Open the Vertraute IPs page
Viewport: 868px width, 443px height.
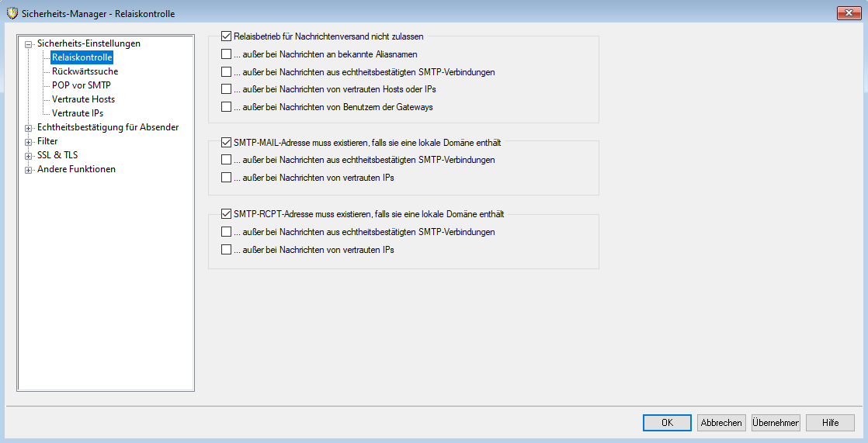[x=78, y=113]
